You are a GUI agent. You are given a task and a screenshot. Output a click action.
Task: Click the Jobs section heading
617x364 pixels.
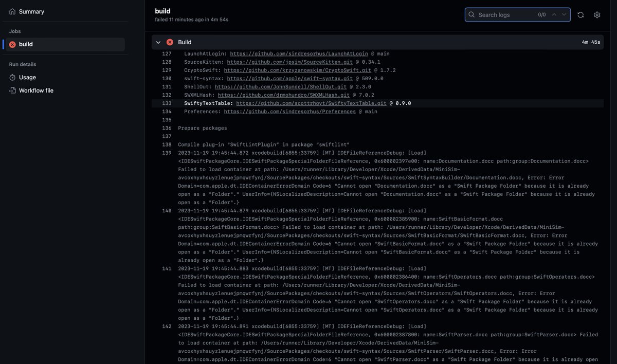click(x=15, y=31)
